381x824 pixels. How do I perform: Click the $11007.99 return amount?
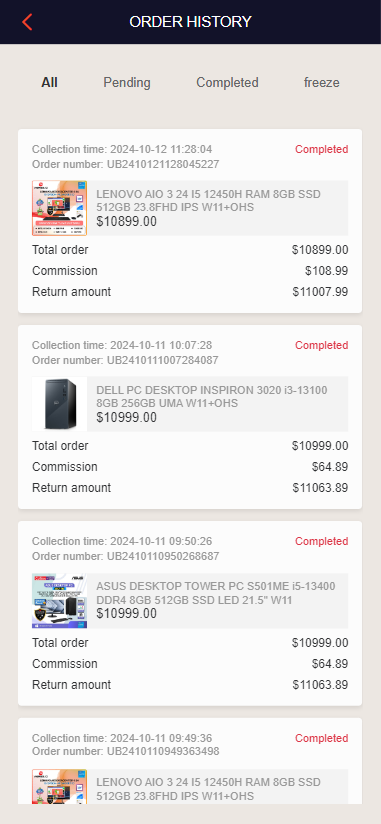[321, 292]
